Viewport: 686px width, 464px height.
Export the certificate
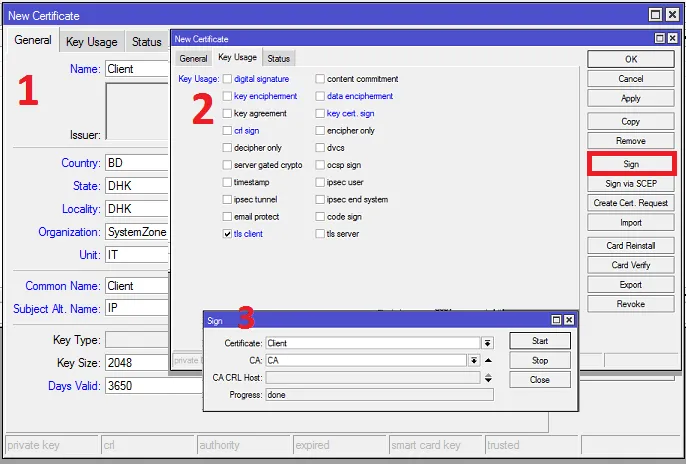(x=630, y=284)
